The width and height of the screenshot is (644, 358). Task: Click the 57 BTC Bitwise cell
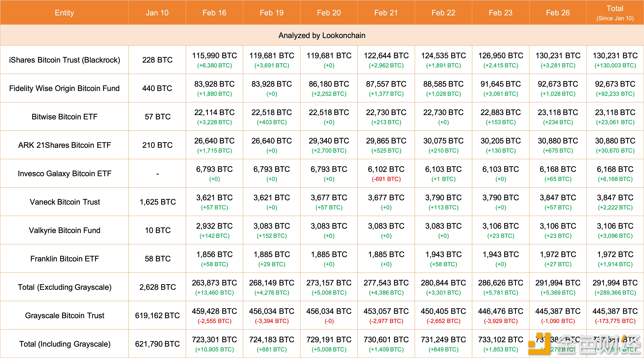pos(157,117)
